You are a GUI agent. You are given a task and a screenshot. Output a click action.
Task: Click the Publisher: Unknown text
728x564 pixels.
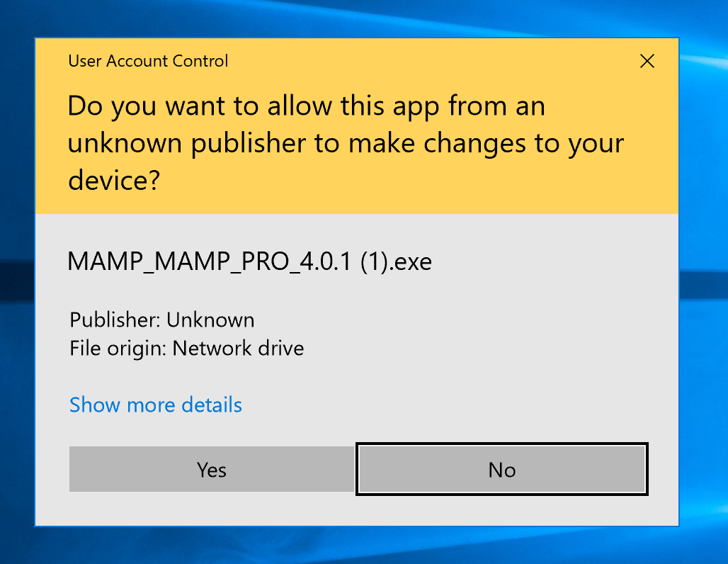pos(161,320)
